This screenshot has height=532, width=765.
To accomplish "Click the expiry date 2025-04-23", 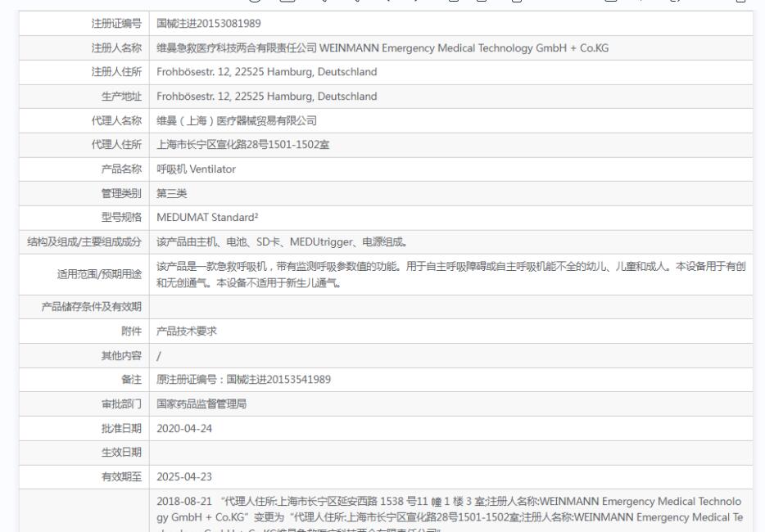I will pos(184,477).
